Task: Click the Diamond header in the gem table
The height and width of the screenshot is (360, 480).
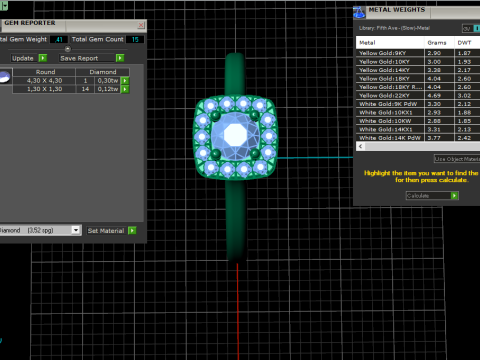Action: point(103,72)
